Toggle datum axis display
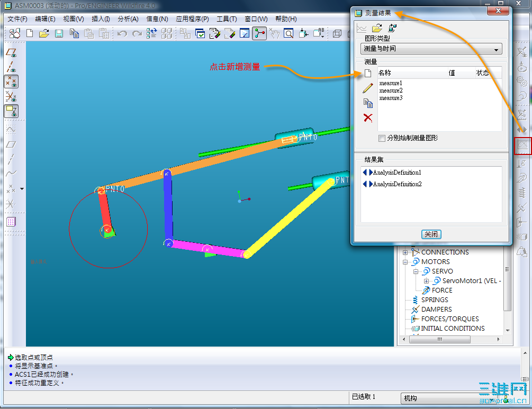The width and height of the screenshot is (532, 409). pos(11,67)
